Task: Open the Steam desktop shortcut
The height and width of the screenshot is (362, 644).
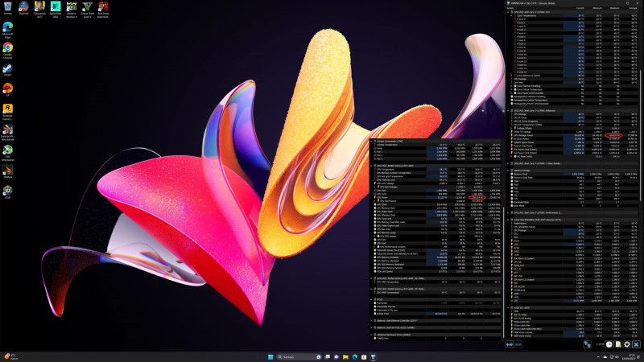Action: click(7, 69)
